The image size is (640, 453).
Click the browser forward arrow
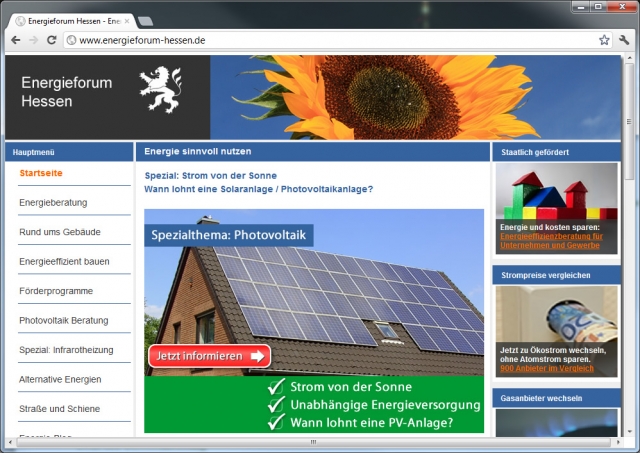[x=33, y=40]
